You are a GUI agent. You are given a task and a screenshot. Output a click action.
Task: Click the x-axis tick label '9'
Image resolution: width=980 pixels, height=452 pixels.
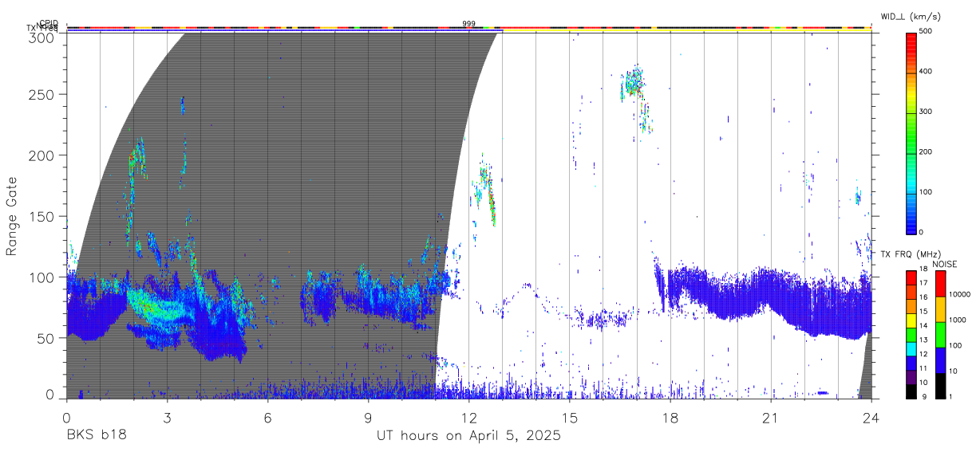point(368,418)
